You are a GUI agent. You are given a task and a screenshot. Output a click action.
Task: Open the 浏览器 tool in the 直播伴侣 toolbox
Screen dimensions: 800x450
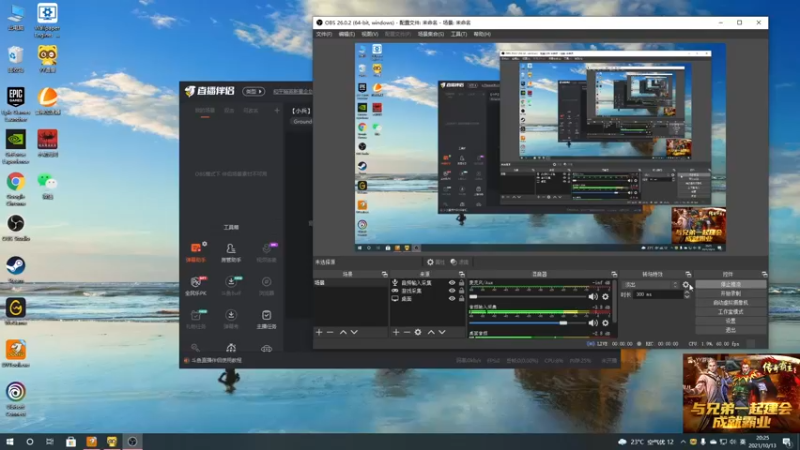266,286
